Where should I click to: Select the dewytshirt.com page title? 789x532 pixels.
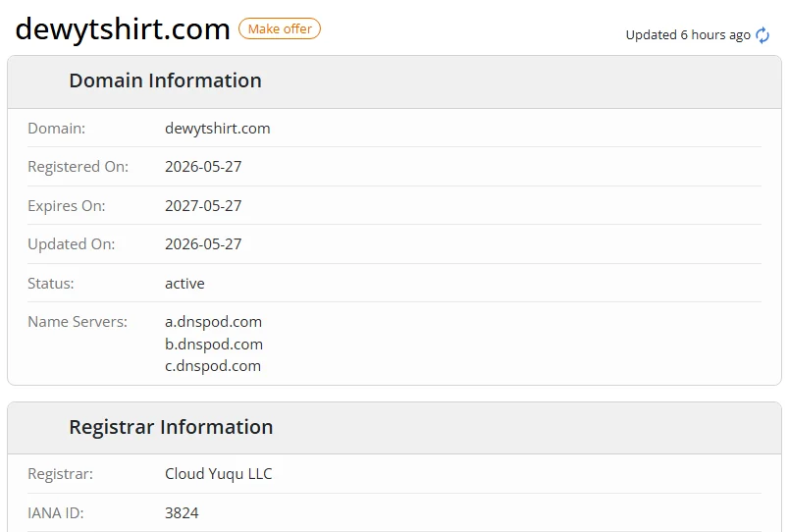tap(123, 28)
